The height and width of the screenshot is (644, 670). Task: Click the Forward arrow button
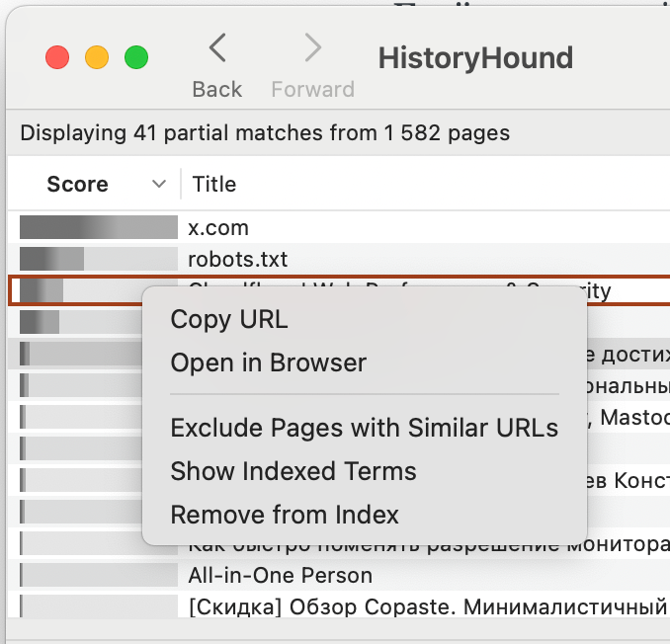[x=313, y=48]
